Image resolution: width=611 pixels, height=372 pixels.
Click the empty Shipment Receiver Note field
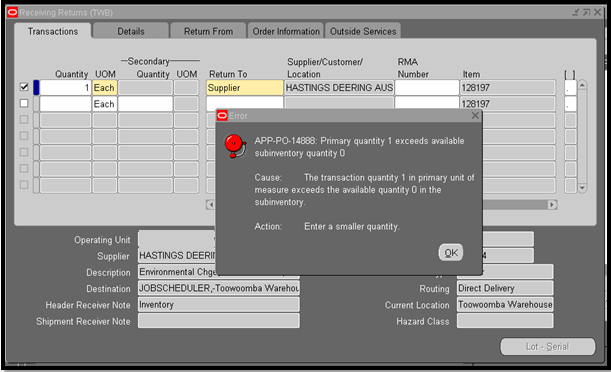219,321
